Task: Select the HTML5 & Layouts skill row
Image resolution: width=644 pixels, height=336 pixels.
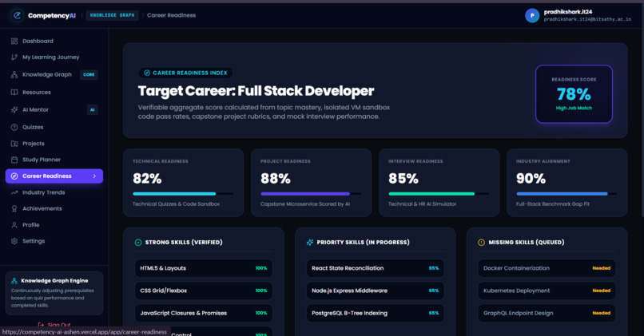Action: click(204, 268)
